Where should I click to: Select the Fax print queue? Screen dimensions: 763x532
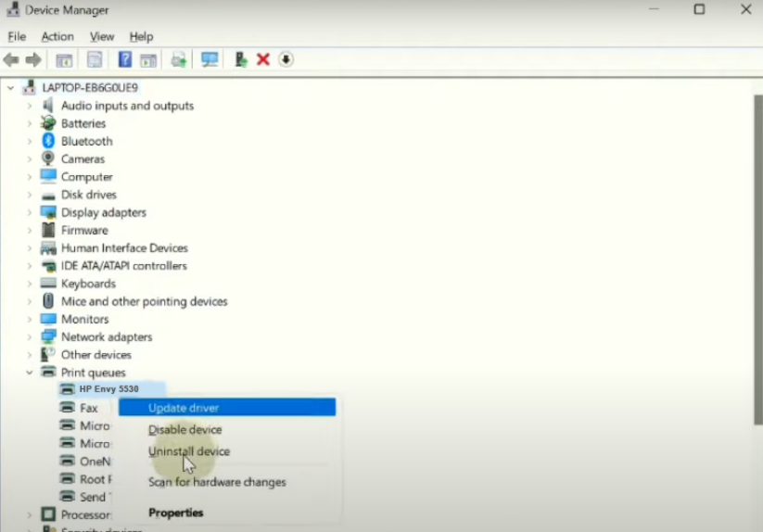(x=89, y=408)
